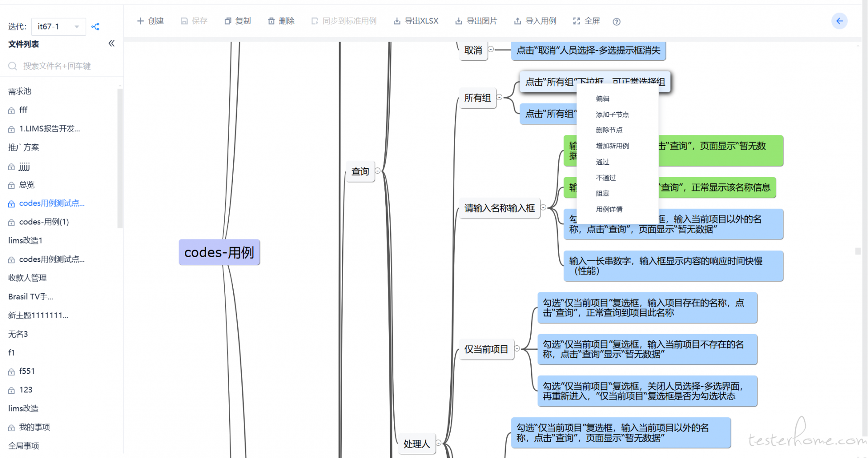868x458 pixels.
Task: Collapse the 查询 node branch
Action: pyautogui.click(x=377, y=171)
